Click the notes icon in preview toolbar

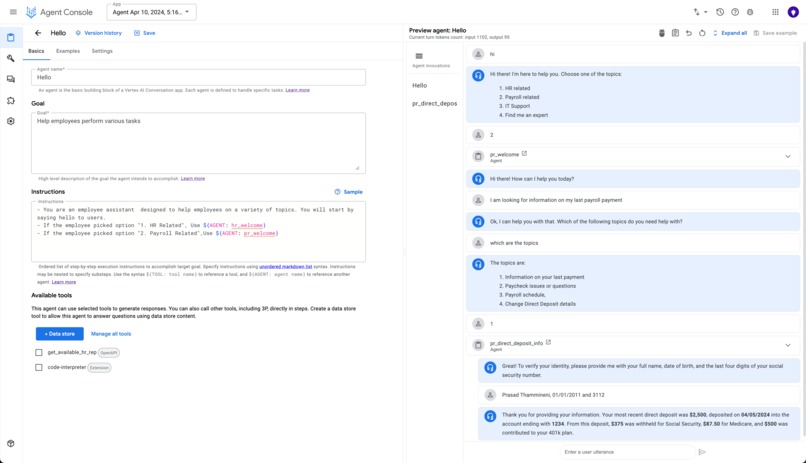[x=675, y=33]
